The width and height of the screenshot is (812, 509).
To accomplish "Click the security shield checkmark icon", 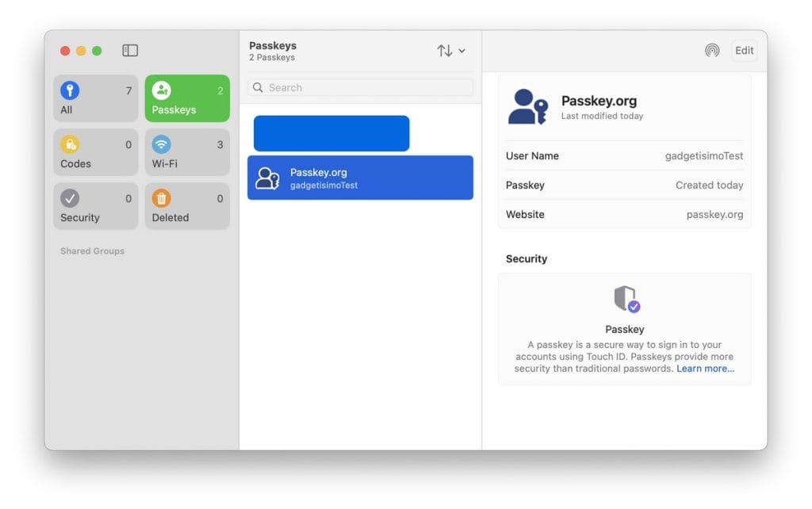I will 626,299.
